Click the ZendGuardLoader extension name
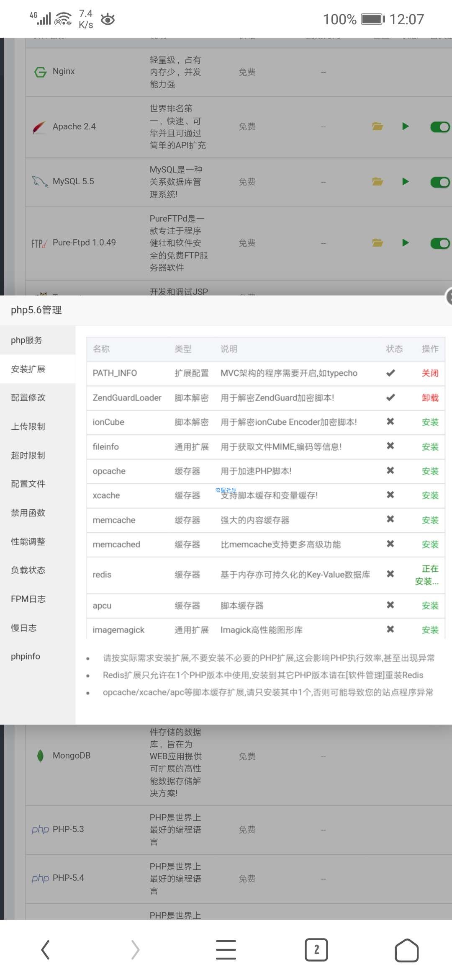 click(x=127, y=398)
